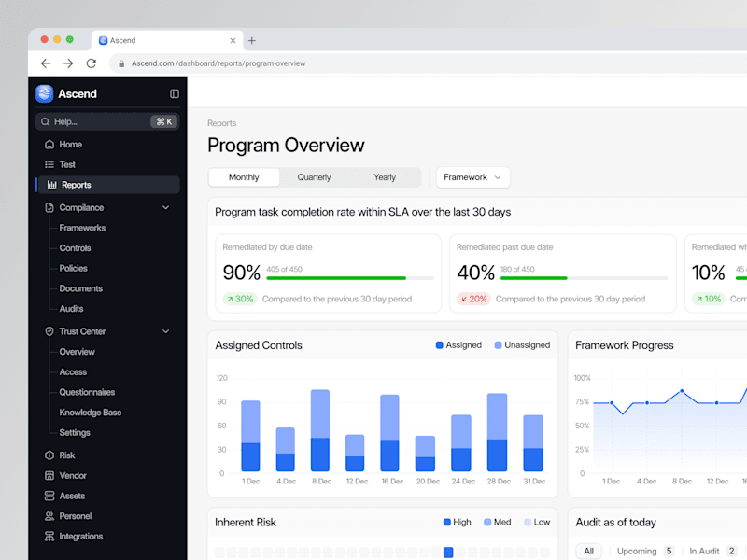
Task: Click the red 20% change badge
Action: [473, 299]
